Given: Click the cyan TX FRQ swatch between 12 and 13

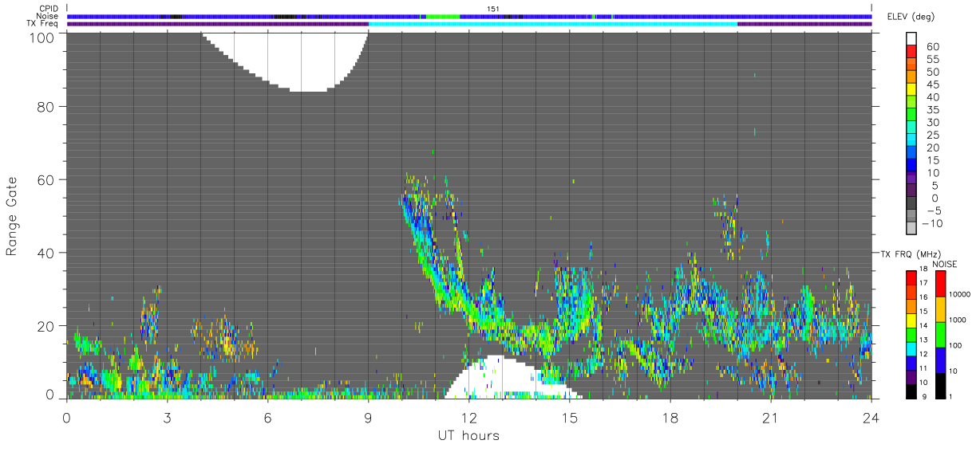Looking at the screenshot, I should 911,348.
